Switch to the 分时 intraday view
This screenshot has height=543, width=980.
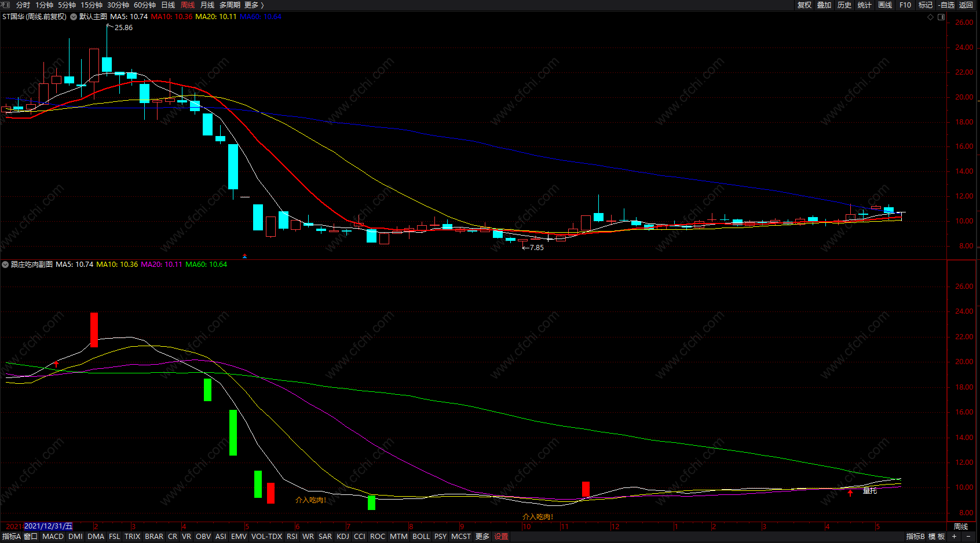click(23, 5)
